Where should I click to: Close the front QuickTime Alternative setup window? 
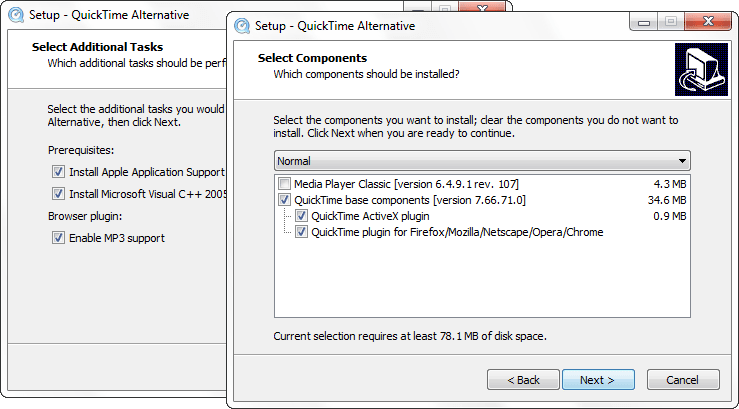tap(708, 22)
